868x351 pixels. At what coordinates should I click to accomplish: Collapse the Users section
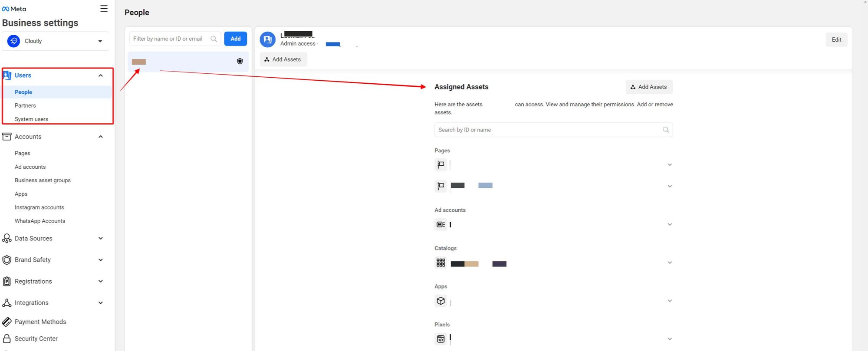(100, 75)
